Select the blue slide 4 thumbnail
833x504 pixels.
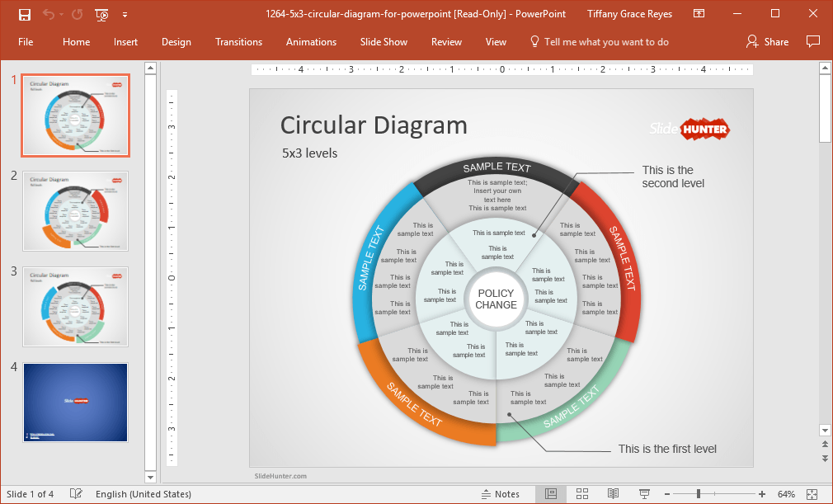(75, 402)
